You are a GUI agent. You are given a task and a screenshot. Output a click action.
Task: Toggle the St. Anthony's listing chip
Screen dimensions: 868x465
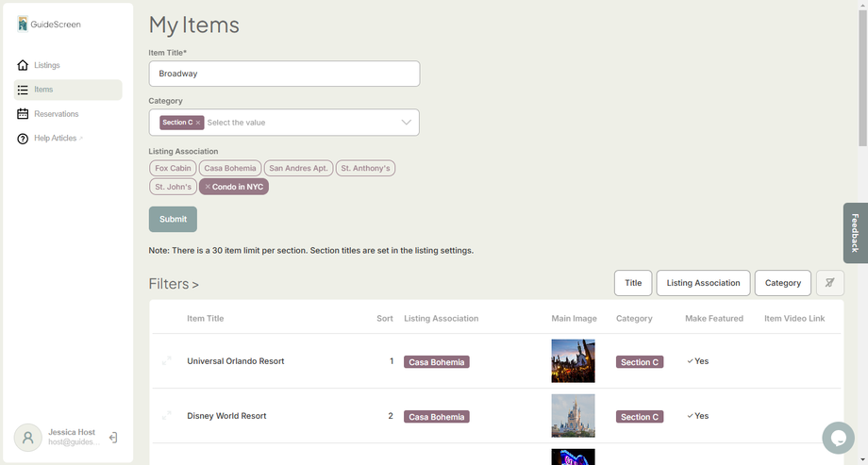point(365,168)
